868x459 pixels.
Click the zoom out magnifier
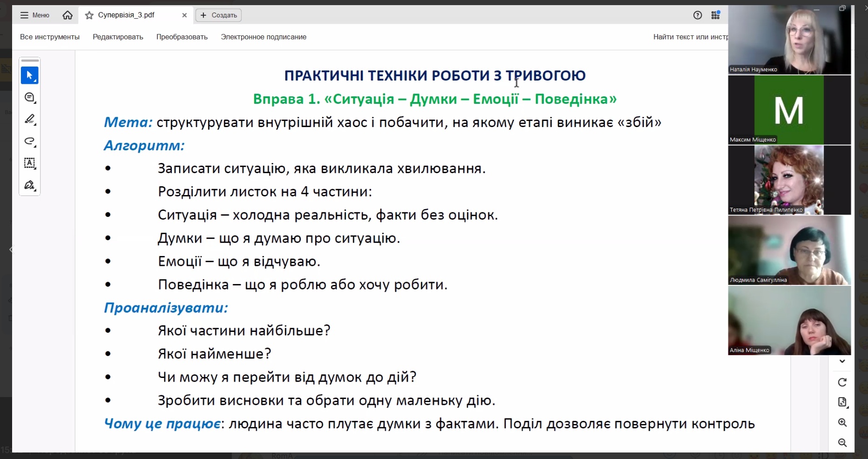842,443
